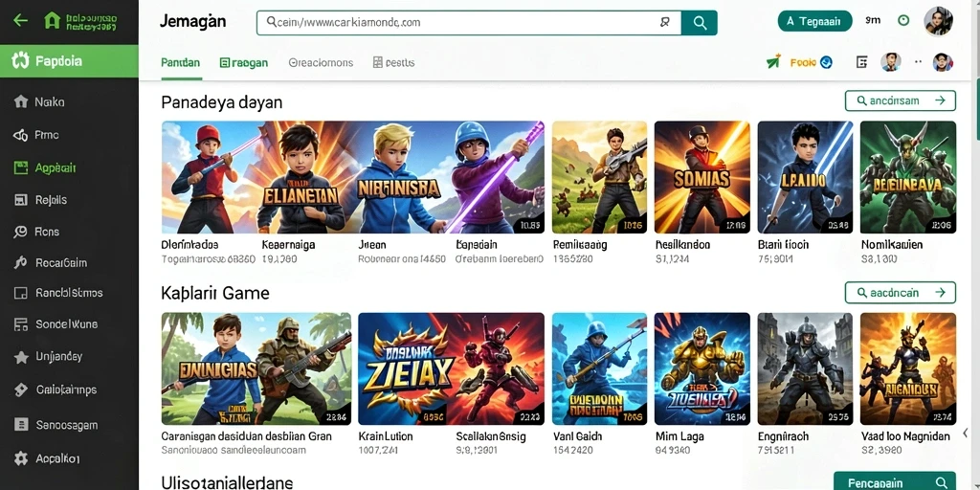Click the green paper plane icon
The height and width of the screenshot is (490, 980).
[x=773, y=62]
